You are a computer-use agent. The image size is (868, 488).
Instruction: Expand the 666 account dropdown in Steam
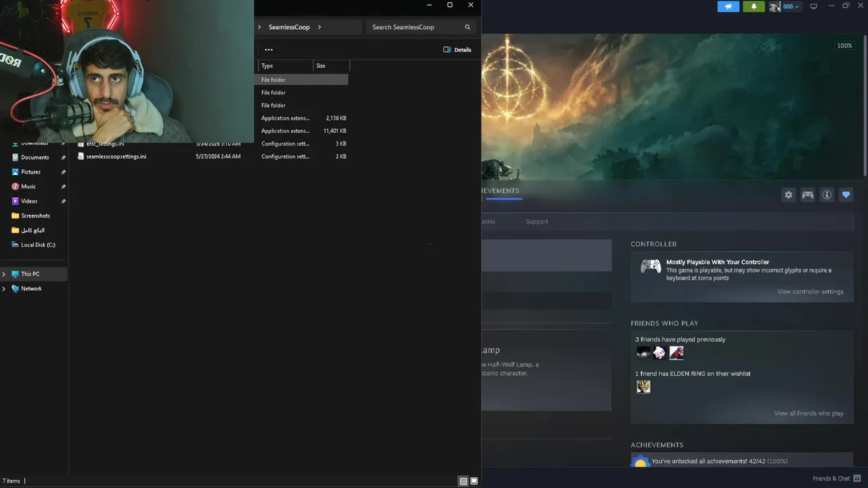(x=791, y=6)
